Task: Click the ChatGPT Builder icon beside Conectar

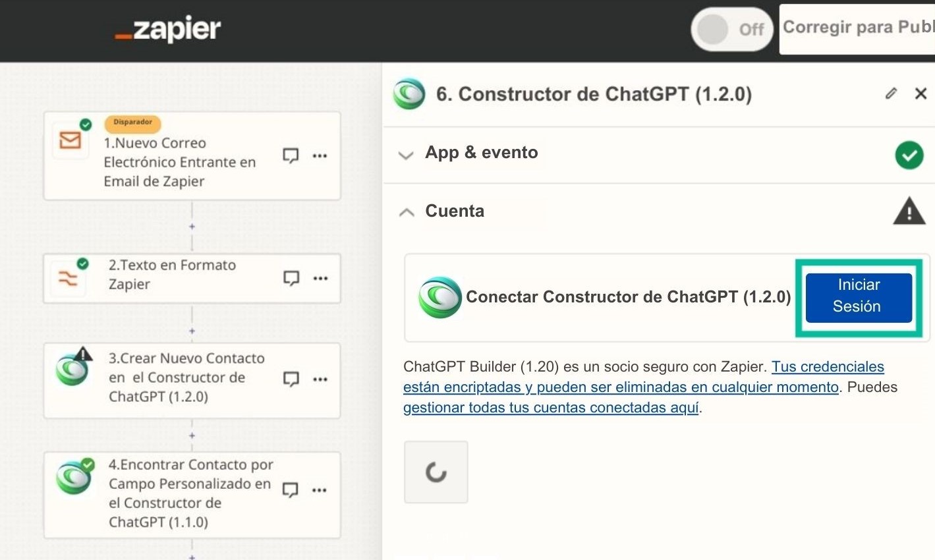Action: pyautogui.click(x=440, y=297)
